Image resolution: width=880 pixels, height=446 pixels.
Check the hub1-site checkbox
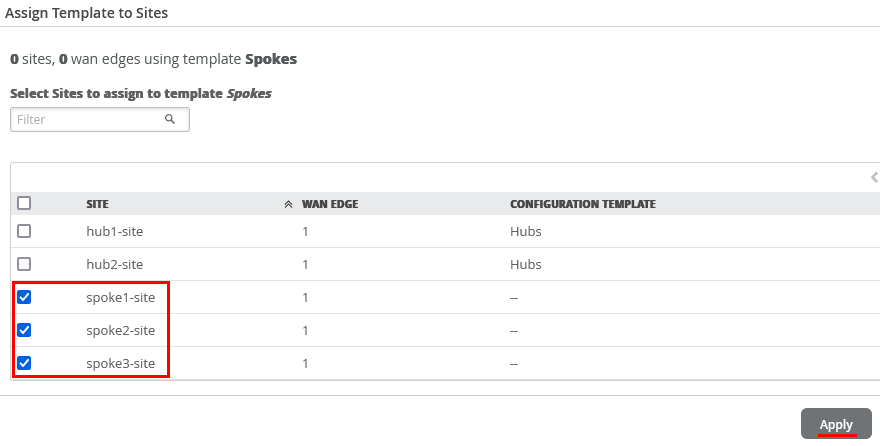[25, 231]
